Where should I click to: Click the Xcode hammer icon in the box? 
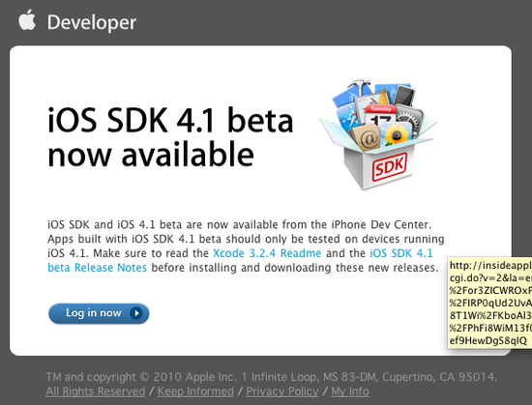[x=360, y=87]
